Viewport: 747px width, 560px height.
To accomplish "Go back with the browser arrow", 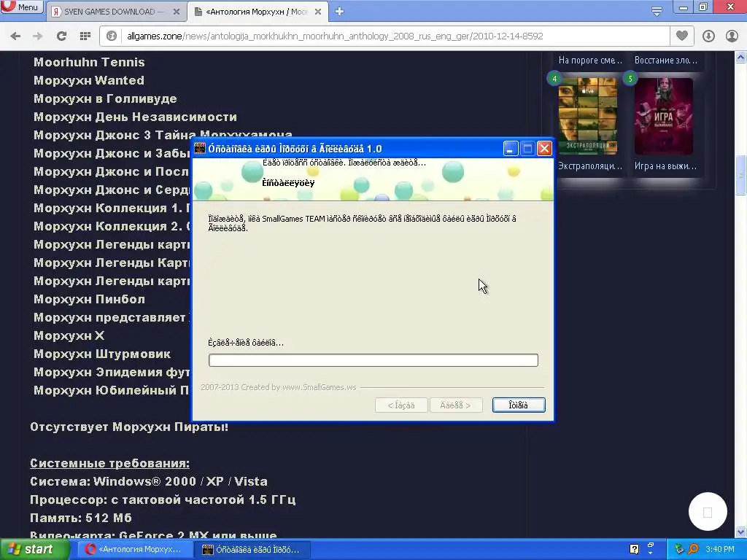I will point(15,36).
